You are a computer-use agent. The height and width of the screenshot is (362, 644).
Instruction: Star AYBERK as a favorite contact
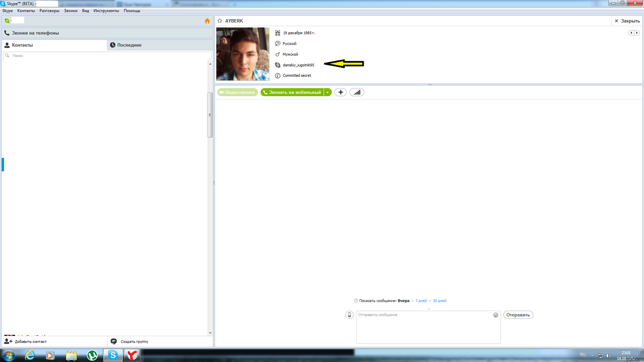pos(220,21)
